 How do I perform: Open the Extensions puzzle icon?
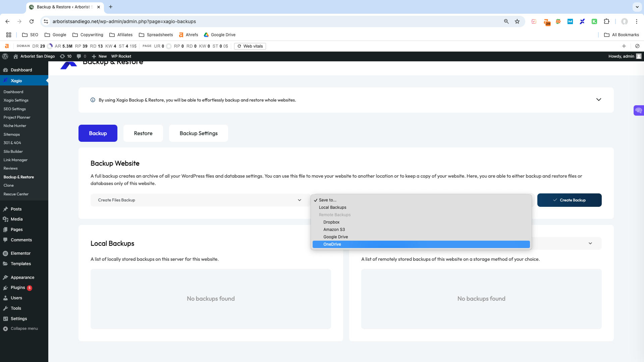tap(606, 21)
